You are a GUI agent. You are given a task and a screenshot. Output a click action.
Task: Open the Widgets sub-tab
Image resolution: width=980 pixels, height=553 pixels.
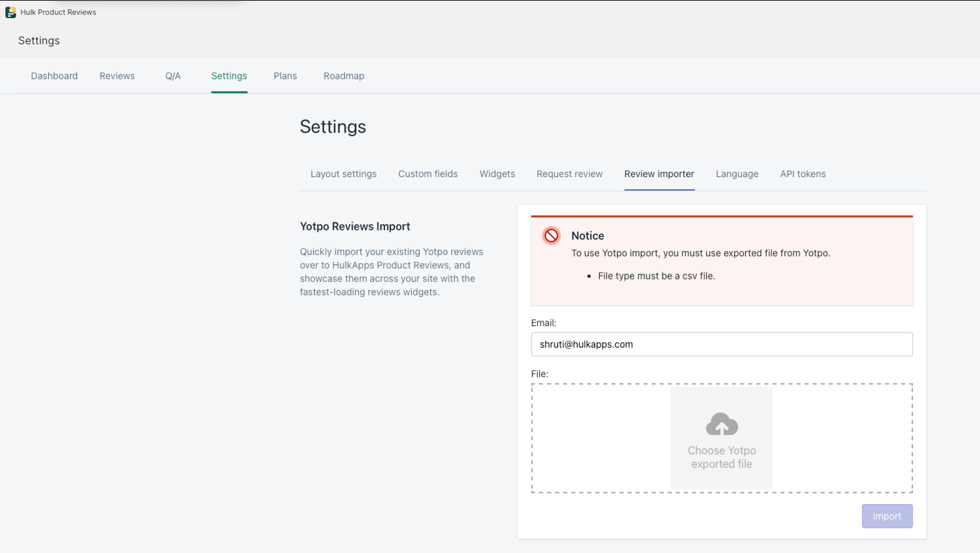(x=497, y=174)
